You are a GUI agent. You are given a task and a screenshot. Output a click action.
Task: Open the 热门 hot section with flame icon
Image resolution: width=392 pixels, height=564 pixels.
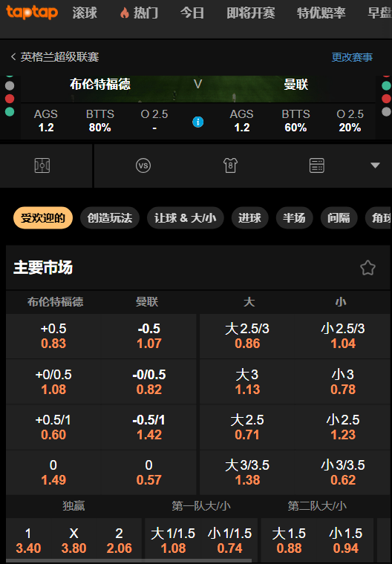(139, 13)
